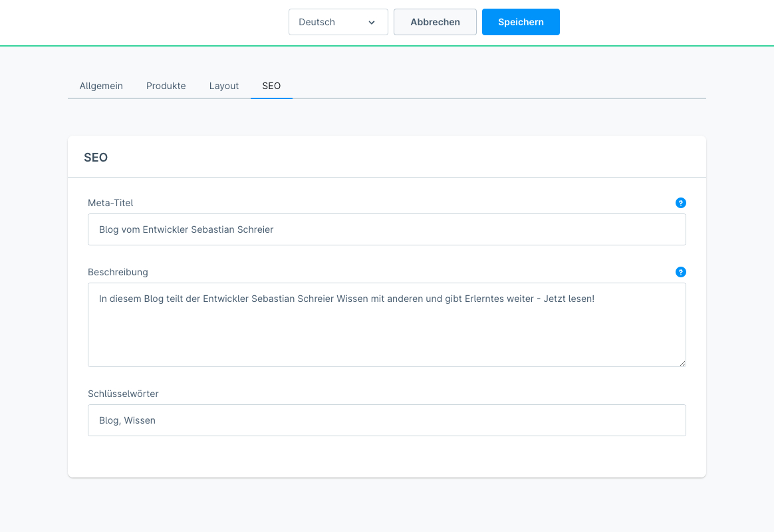Open the Produkte tab
The height and width of the screenshot is (532, 774).
pos(166,86)
